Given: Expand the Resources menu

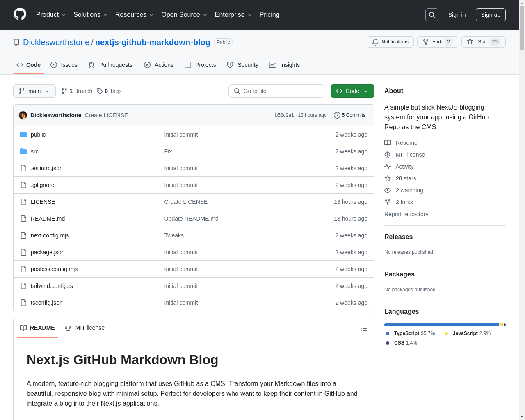Looking at the screenshot, I should (x=135, y=15).
